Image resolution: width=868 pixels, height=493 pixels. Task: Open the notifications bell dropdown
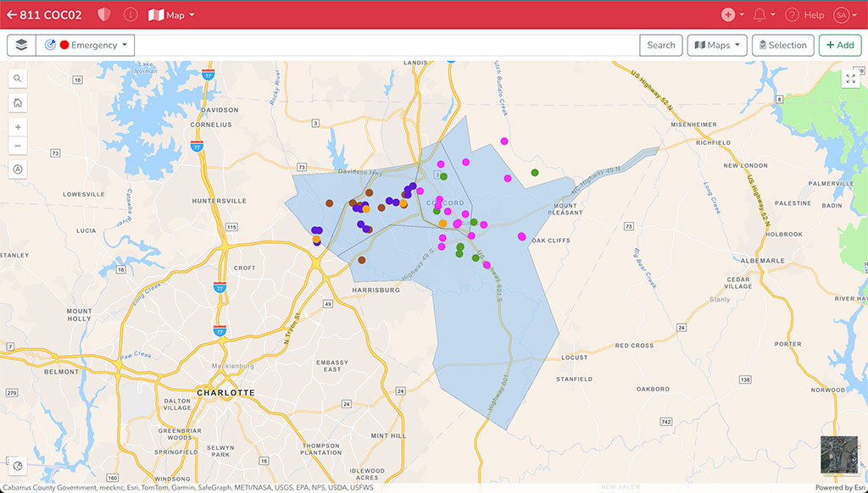tap(763, 15)
